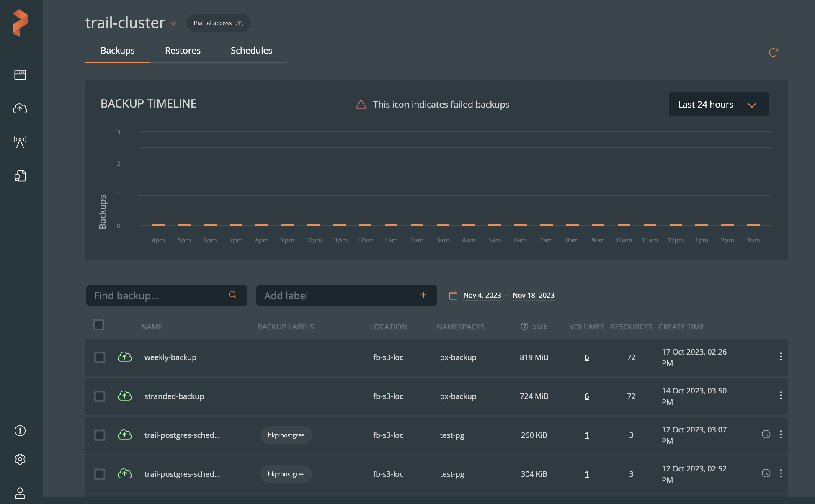Viewport: 815px width, 504px height.
Task: Click the Partial access badge
Action: tap(218, 23)
